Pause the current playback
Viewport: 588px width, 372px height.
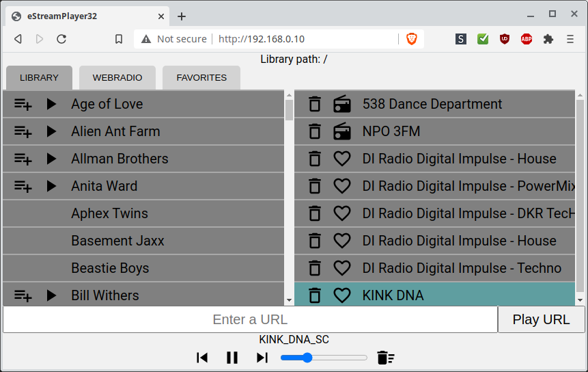[232, 358]
